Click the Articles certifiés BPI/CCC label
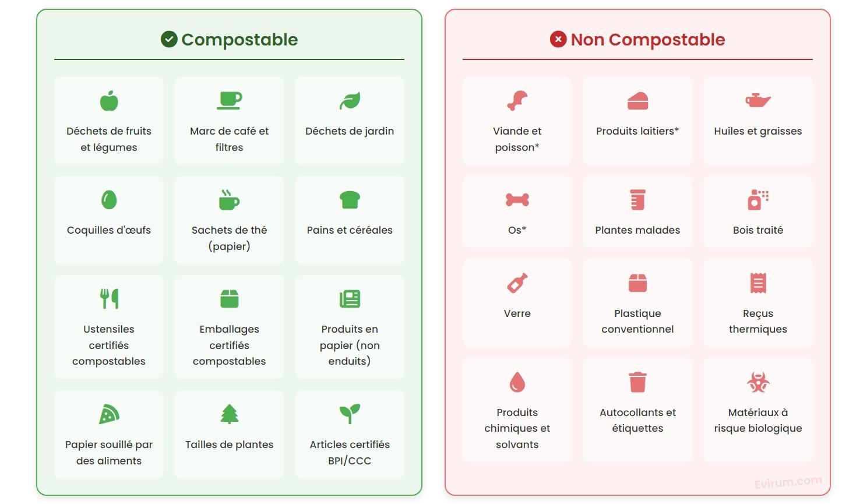 click(x=350, y=452)
